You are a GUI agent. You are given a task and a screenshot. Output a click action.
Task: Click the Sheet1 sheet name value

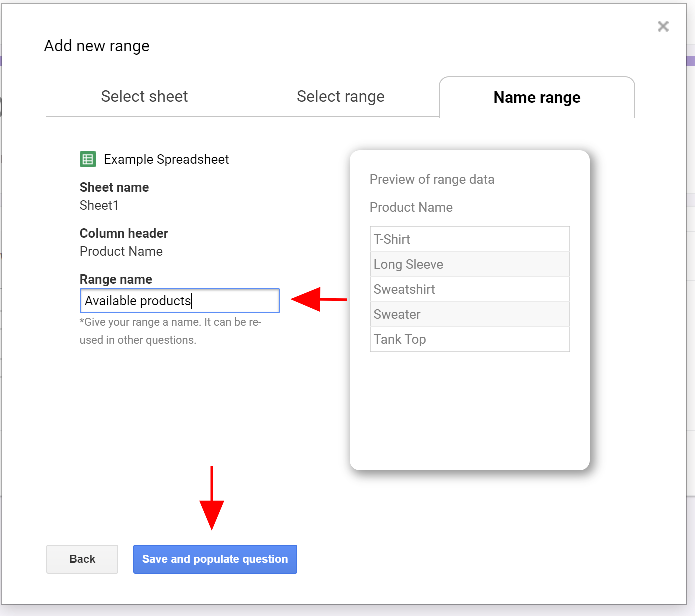click(99, 205)
